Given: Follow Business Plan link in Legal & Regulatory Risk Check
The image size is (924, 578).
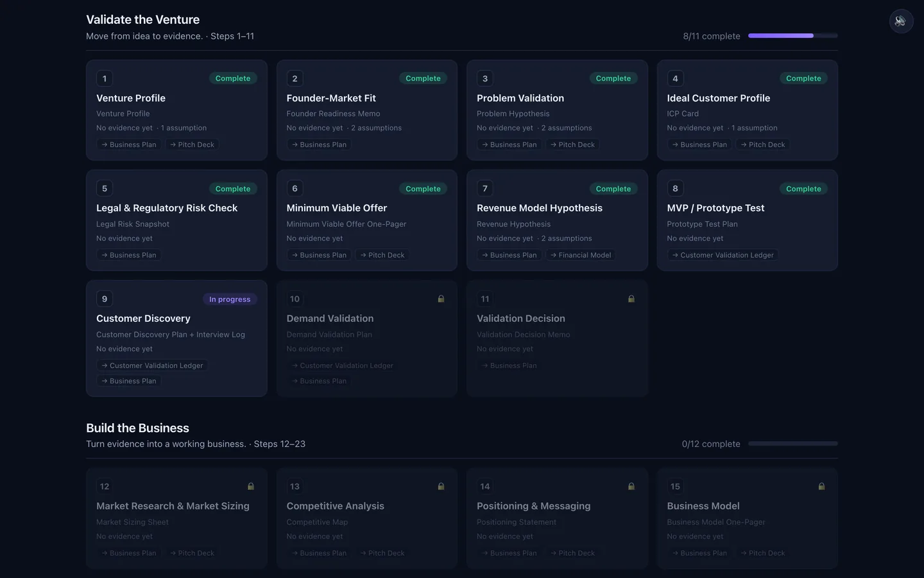Looking at the screenshot, I should click(129, 255).
